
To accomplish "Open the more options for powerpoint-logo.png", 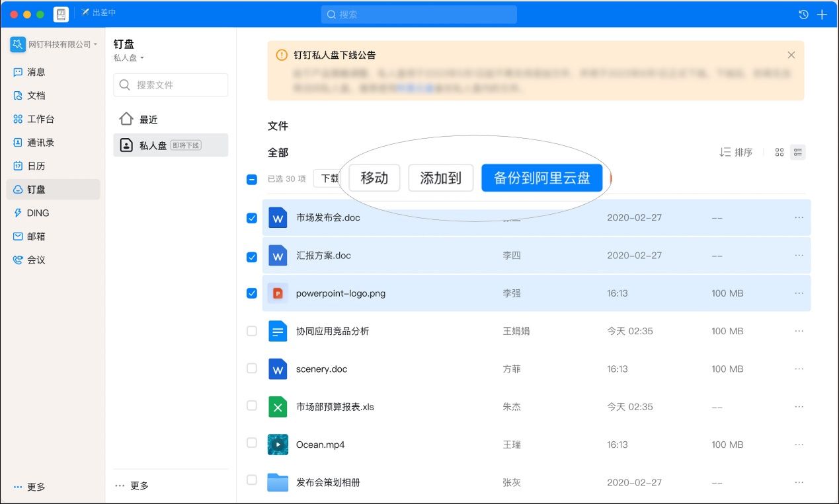I will coord(799,293).
